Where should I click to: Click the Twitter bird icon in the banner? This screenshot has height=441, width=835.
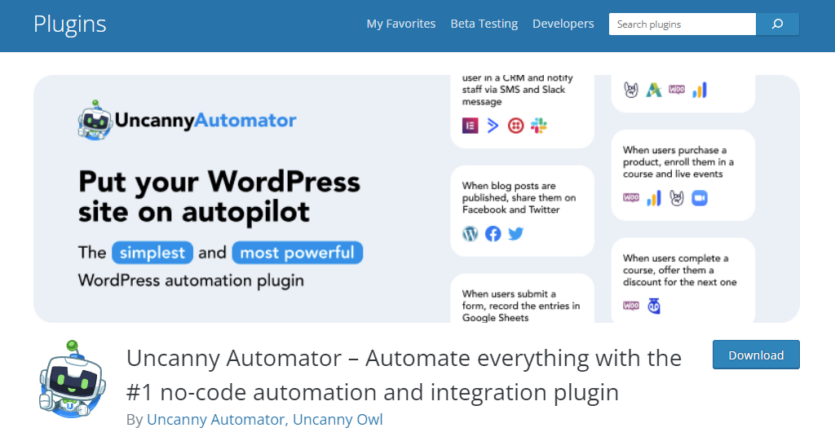coord(515,234)
